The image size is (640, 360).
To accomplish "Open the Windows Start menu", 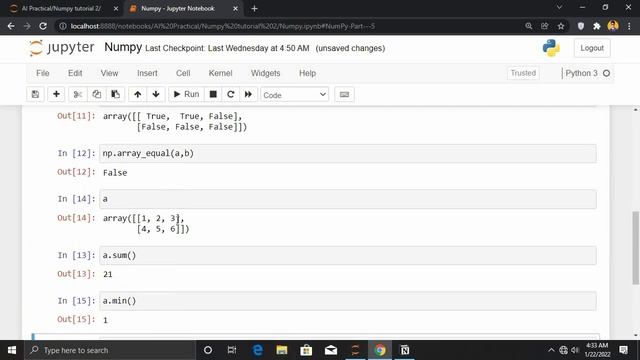I will coord(12,350).
